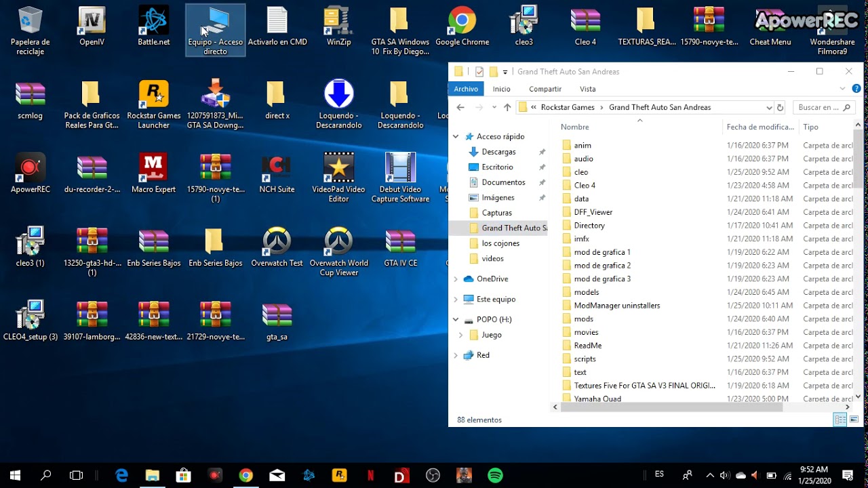Open the Overwatch Test desktop icon
This screenshot has height=488, width=868.
coord(277,248)
